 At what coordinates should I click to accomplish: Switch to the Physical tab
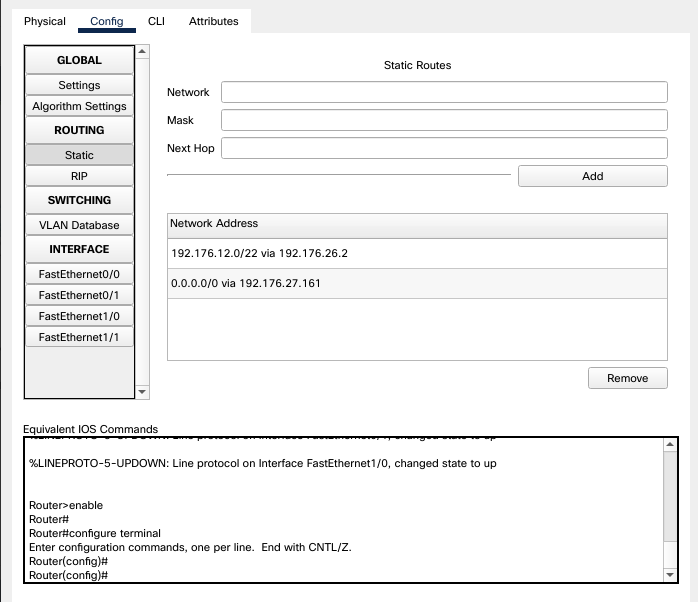pos(45,21)
